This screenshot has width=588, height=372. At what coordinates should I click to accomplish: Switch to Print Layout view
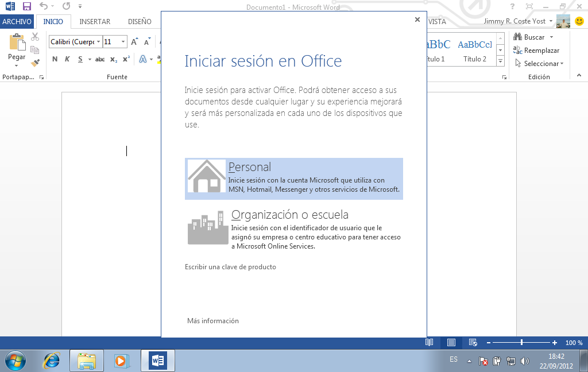point(451,342)
